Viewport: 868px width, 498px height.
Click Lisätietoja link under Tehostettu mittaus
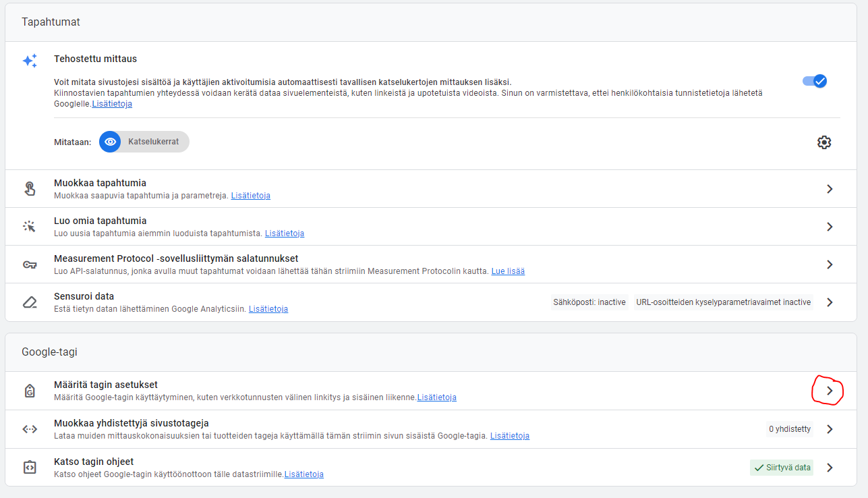point(112,104)
